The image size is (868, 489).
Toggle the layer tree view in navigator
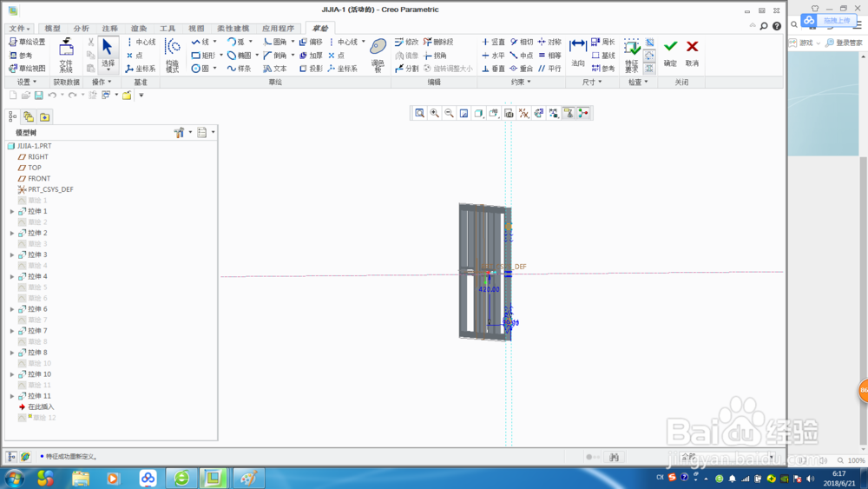point(29,117)
